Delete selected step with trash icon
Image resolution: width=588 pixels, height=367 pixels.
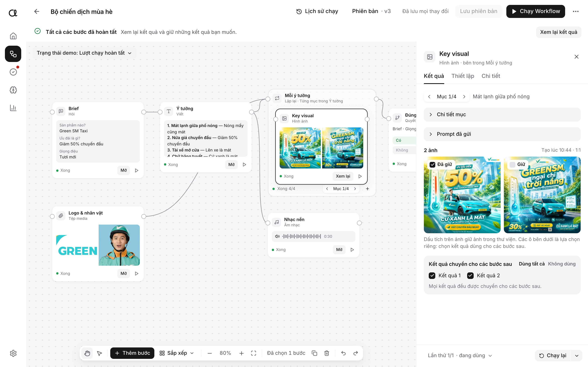pos(327,353)
